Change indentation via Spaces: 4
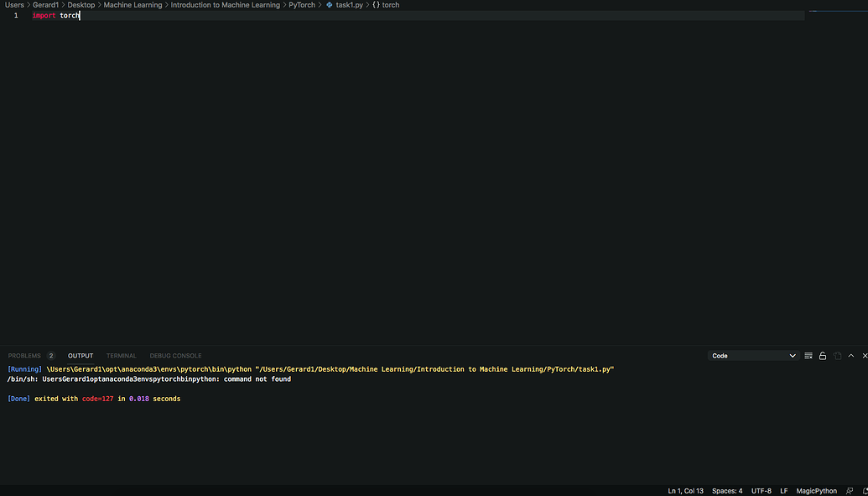868x496 pixels. pos(727,491)
